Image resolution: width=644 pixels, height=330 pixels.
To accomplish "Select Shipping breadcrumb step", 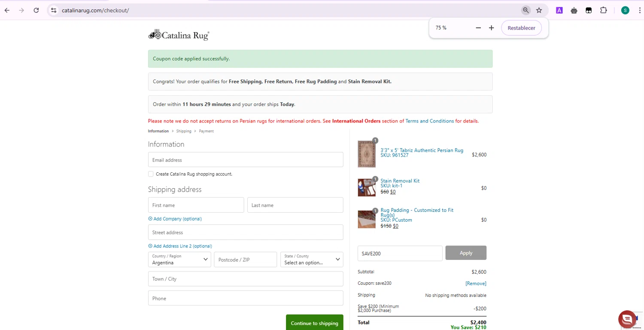I will tap(184, 131).
